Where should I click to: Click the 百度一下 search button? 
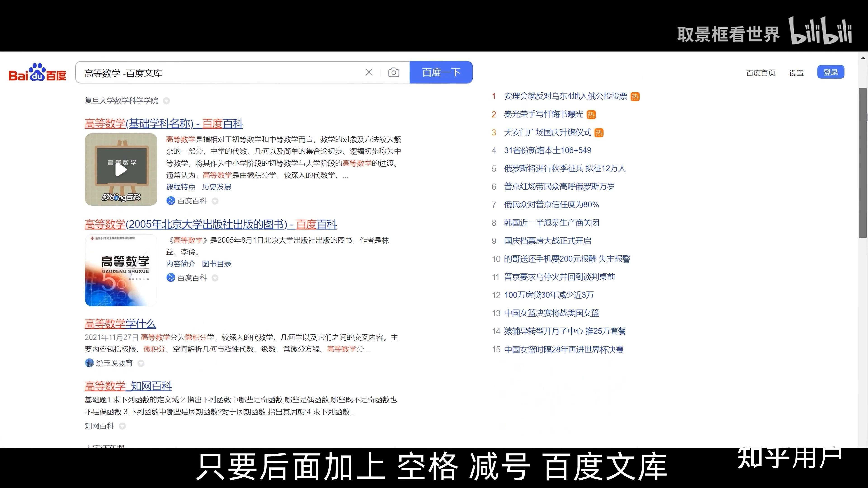(x=441, y=72)
